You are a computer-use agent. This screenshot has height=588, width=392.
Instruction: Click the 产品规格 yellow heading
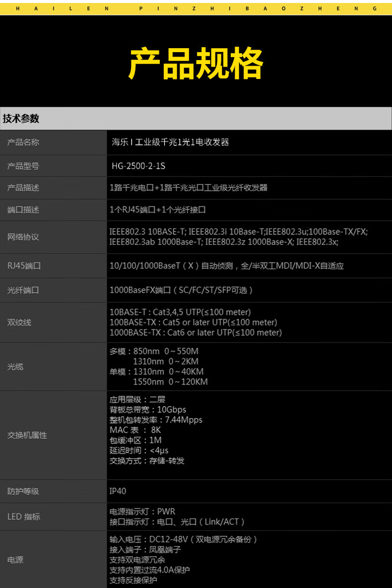196,64
